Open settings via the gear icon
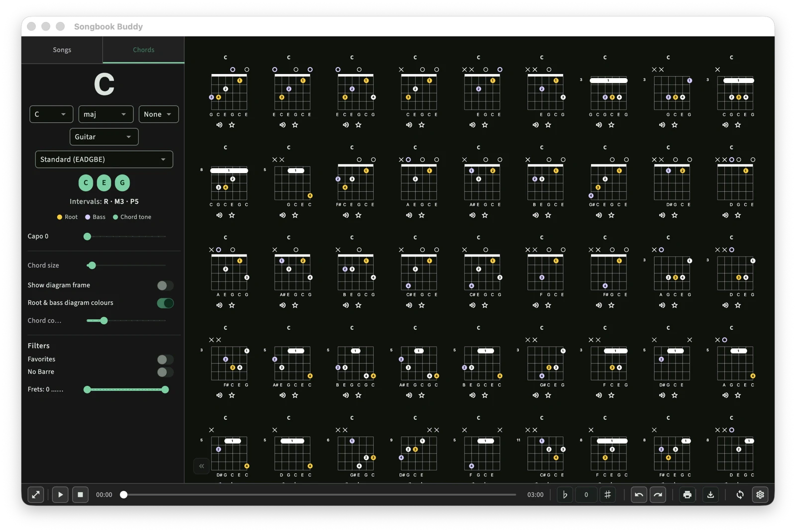 click(x=760, y=495)
